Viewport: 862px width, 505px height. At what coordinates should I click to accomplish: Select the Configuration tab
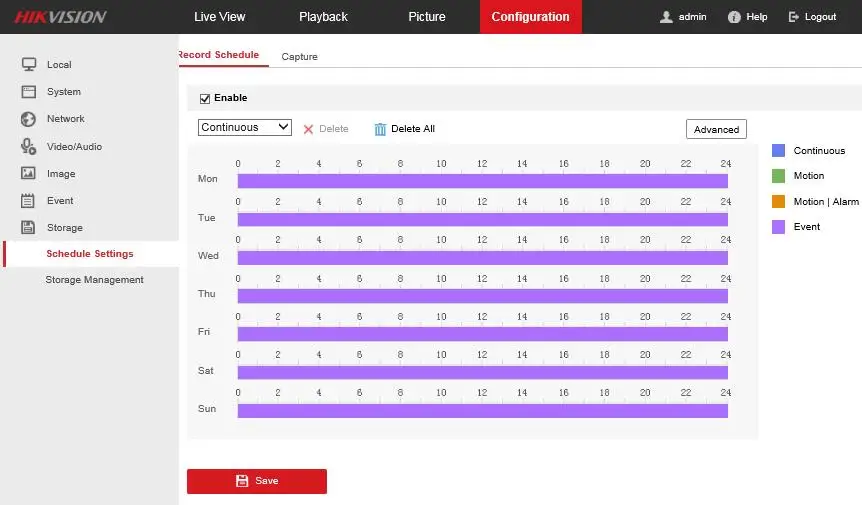point(531,17)
